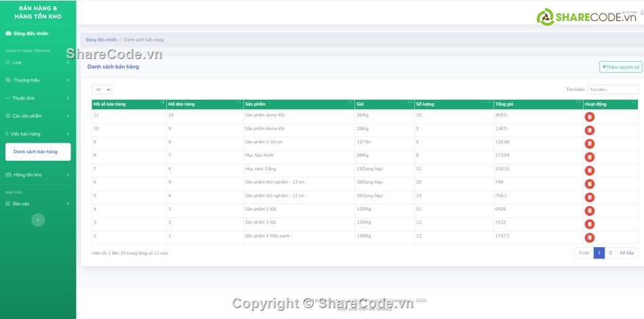Click the dollar icon next to Việc bán hàng
The width and height of the screenshot is (644, 319).
(7, 134)
